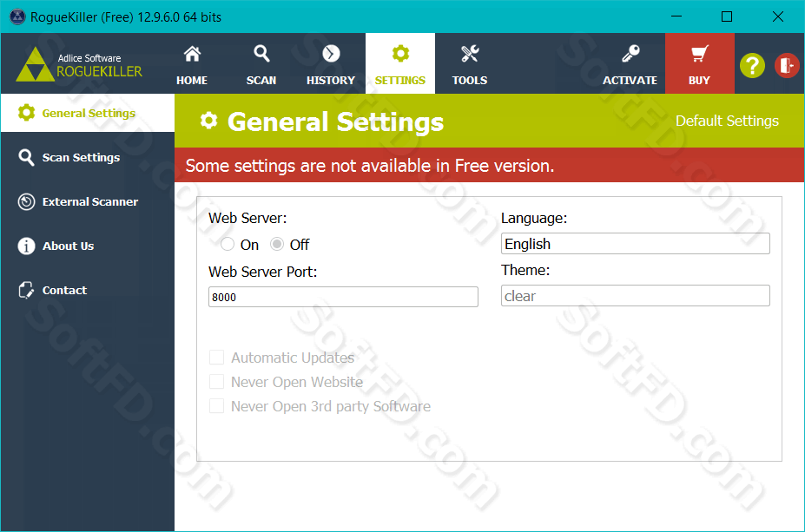The width and height of the screenshot is (805, 532).
Task: Minimize the RogueKiller window
Action: (676, 17)
